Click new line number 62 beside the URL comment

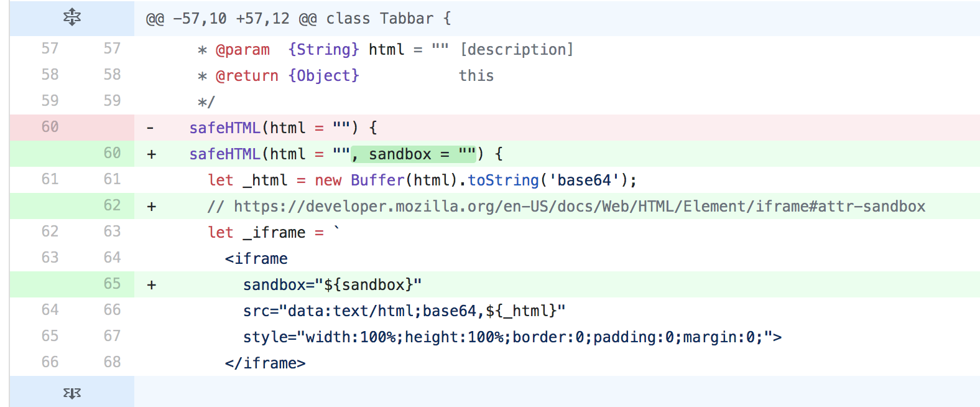pos(112,205)
